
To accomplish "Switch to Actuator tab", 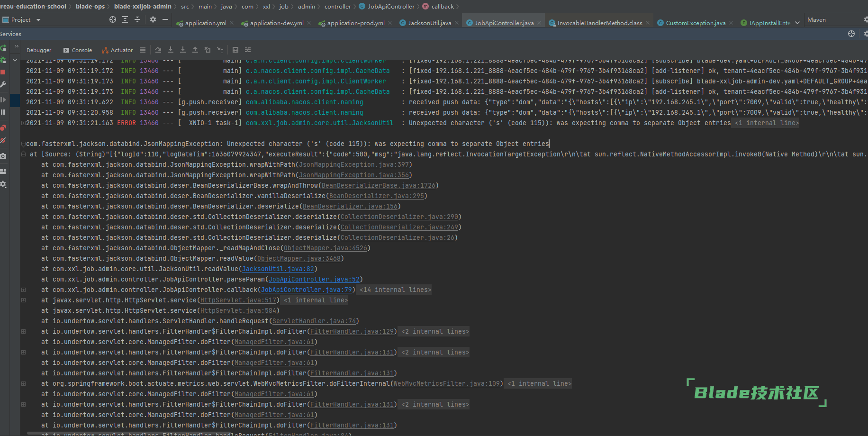I will [x=117, y=50].
